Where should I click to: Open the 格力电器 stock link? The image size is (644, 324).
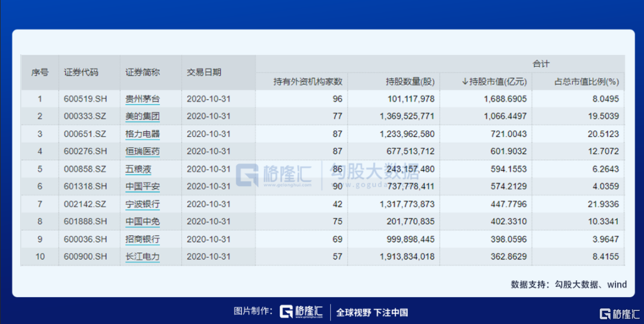(x=143, y=134)
